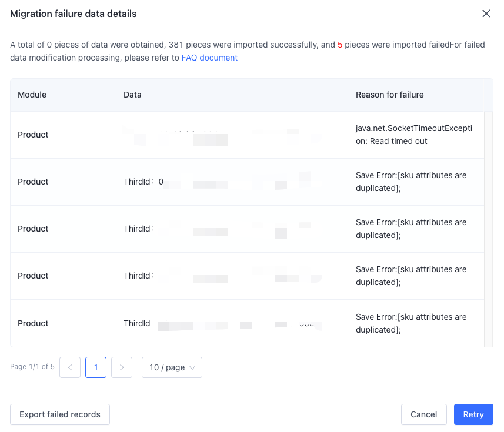Click the first Save Error reason text
The image size is (504, 432).
click(x=411, y=182)
